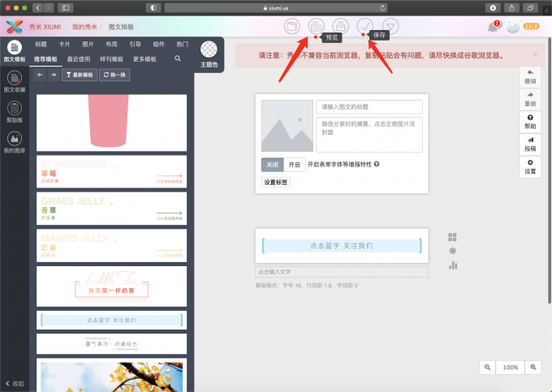
Task: Open 剪贴板 clipboard in sidebar
Action: pos(15,112)
